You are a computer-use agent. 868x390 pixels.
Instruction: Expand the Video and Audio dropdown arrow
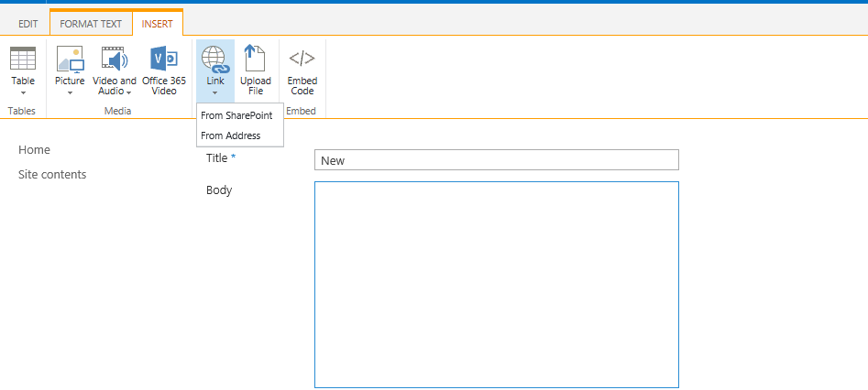pos(128,92)
